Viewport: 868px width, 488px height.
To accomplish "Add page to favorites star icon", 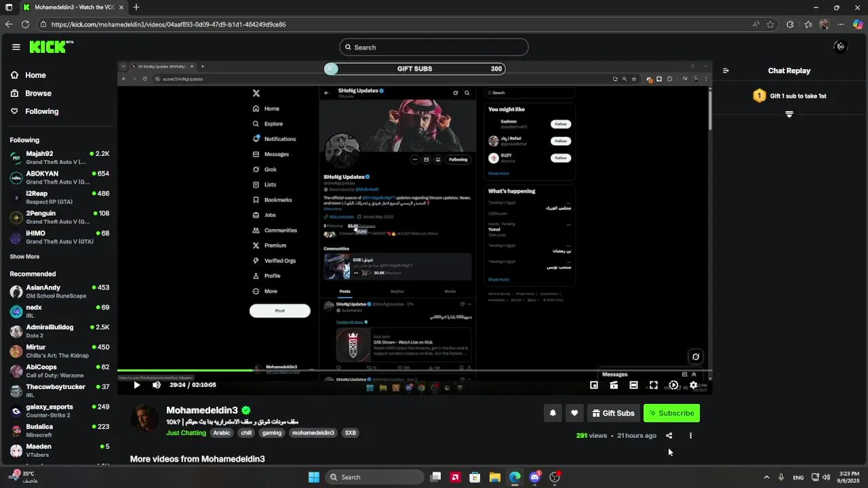I will point(770,24).
